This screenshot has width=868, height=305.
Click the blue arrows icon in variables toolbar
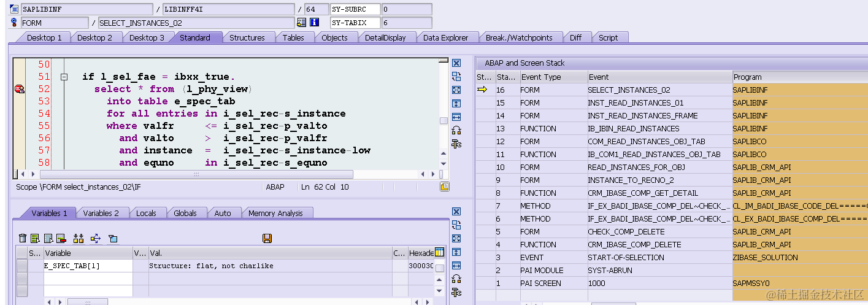(96, 238)
